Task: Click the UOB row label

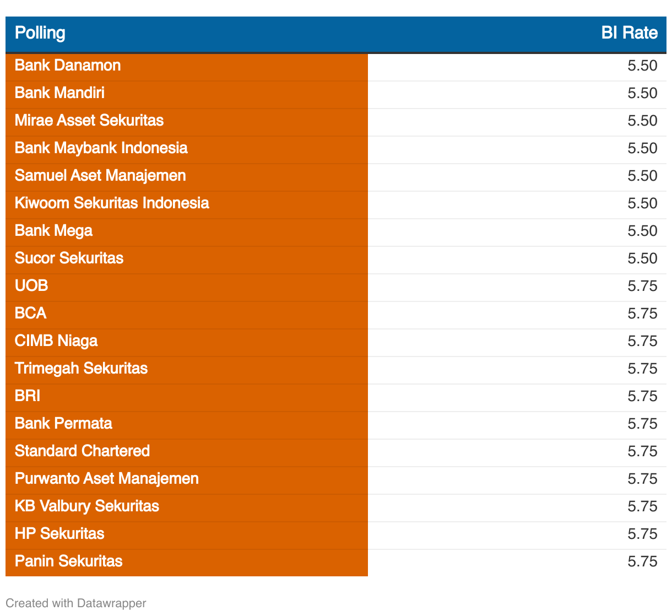Action: tap(31, 286)
